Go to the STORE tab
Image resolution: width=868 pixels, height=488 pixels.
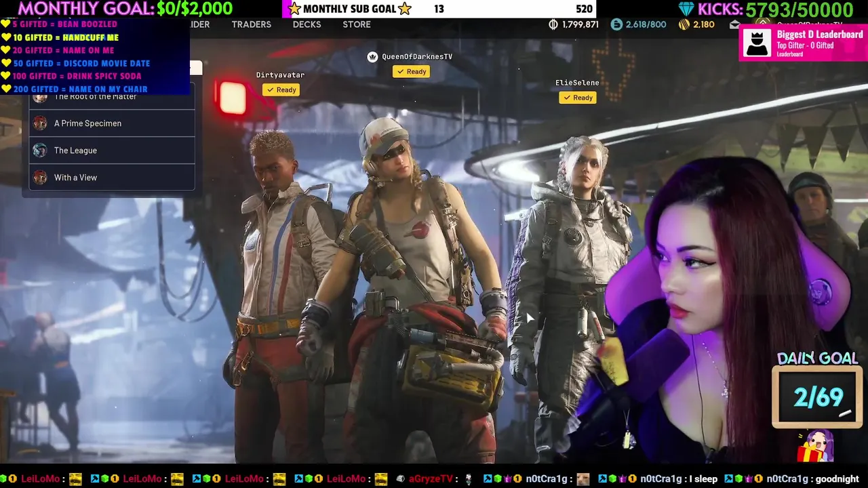point(357,24)
